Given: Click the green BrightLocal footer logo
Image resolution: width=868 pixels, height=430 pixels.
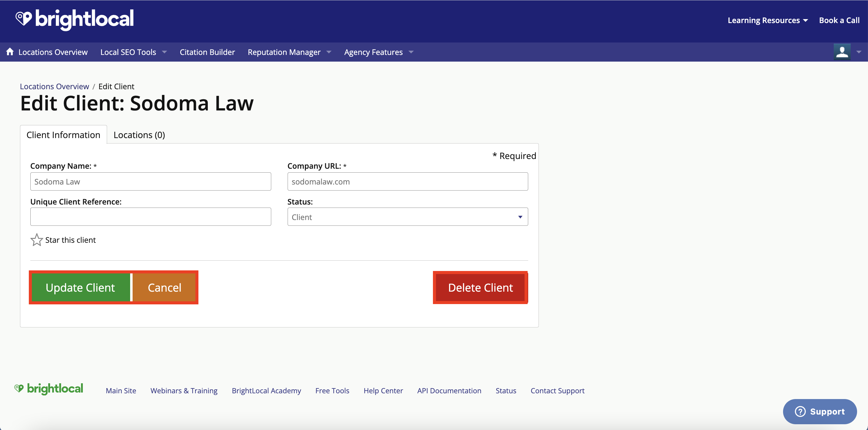Looking at the screenshot, I should [49, 389].
